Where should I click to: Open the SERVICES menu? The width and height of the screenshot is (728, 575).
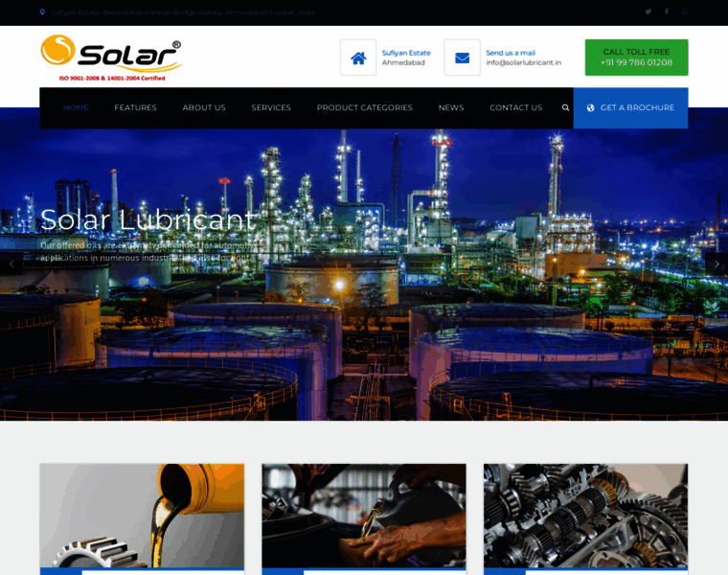tap(271, 107)
